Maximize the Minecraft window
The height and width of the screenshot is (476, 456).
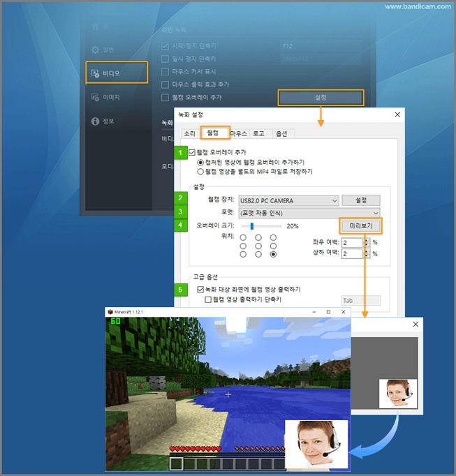pyautogui.click(x=328, y=312)
